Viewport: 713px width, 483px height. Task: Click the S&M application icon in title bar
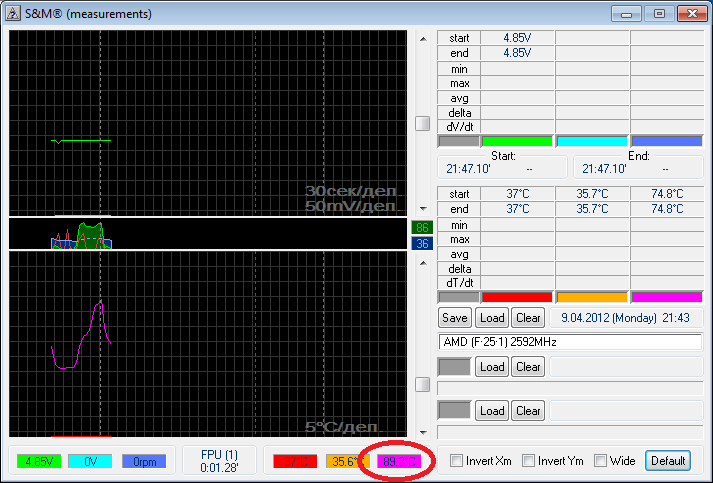pyautogui.click(x=12, y=13)
